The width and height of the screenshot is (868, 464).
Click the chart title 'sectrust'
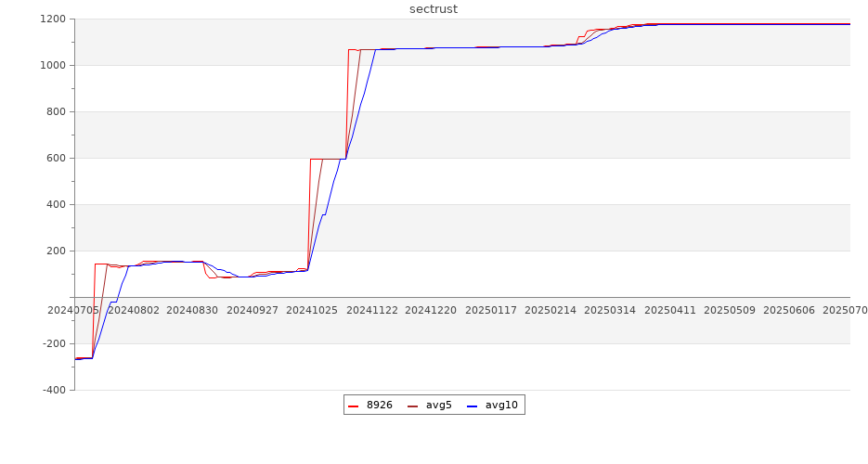point(434,9)
